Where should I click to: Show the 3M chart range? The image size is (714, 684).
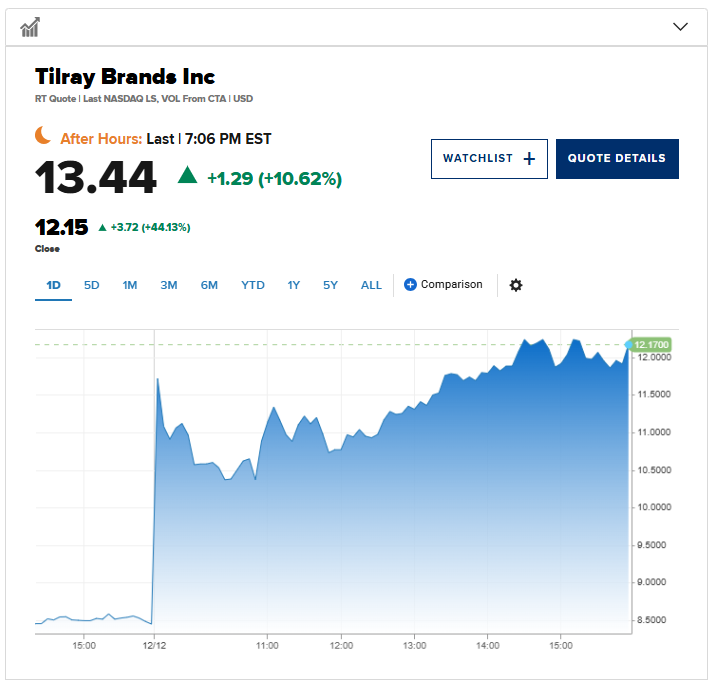tap(169, 285)
